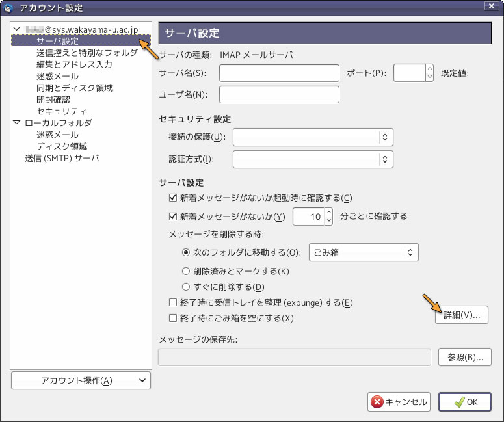Click the ポート number field
The image size is (504, 422).
point(410,73)
